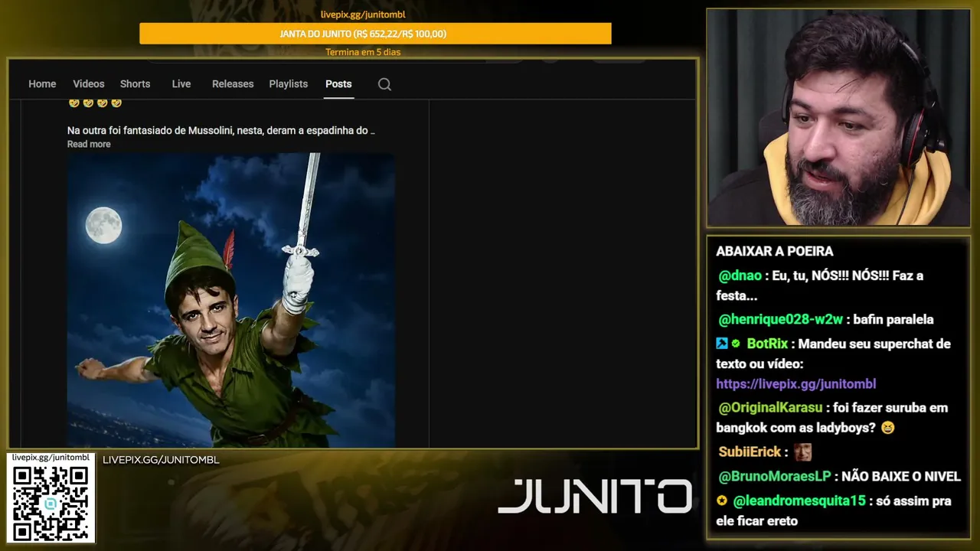Click the @dnao username in chat
Image resolution: width=980 pixels, height=551 pixels.
pyautogui.click(x=740, y=275)
